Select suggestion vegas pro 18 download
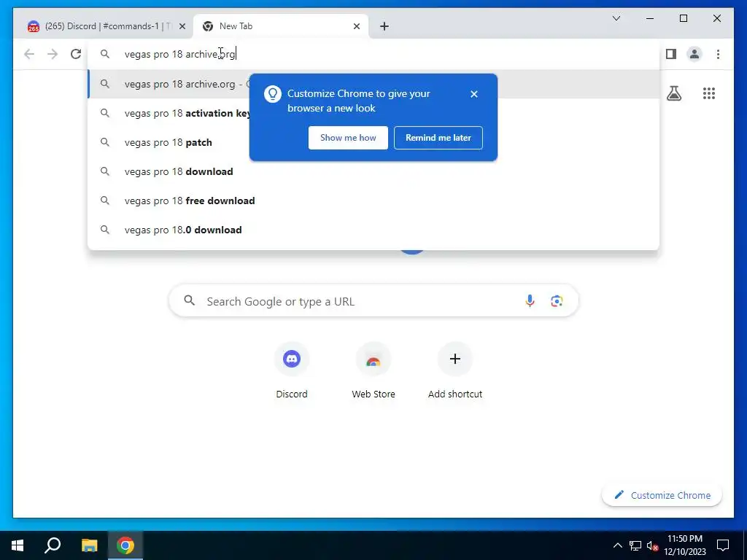This screenshot has width=747, height=560. tap(373, 171)
